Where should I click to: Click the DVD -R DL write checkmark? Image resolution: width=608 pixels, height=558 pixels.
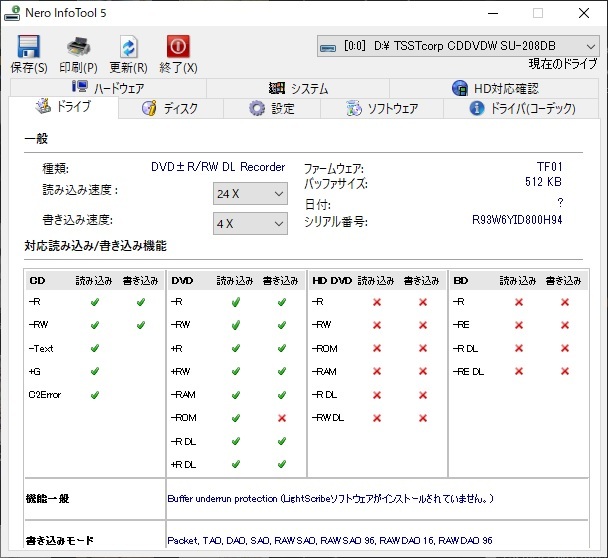pyautogui.click(x=282, y=441)
